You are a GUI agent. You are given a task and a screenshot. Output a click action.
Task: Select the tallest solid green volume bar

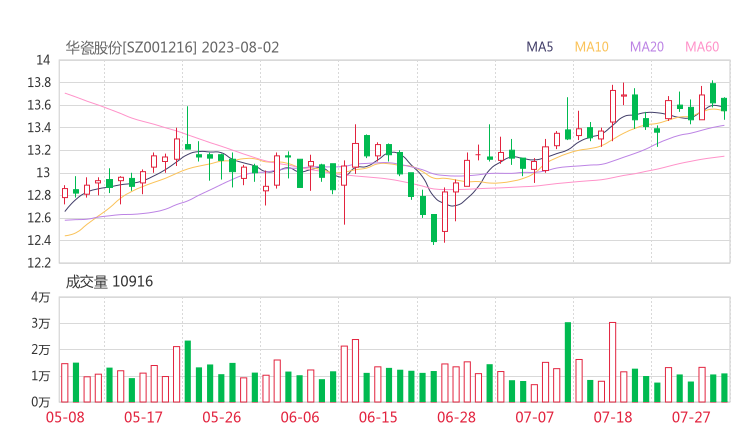[x=568, y=362]
